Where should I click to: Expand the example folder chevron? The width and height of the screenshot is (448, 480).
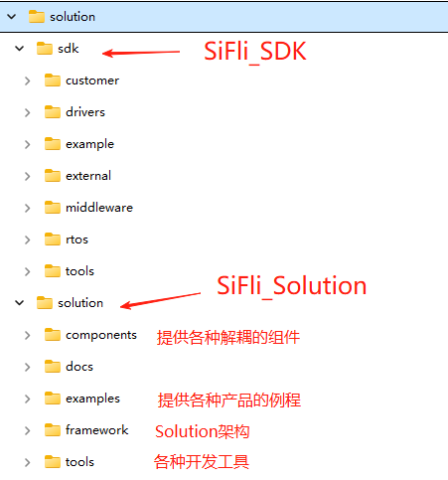[28, 144]
